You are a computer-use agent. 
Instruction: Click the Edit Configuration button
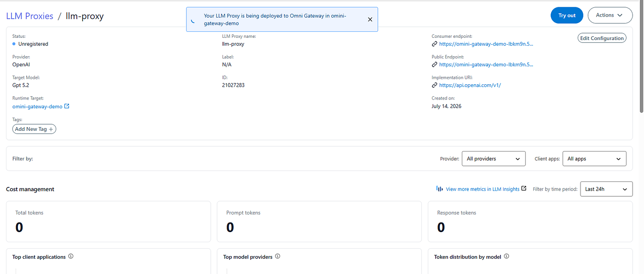tap(602, 38)
